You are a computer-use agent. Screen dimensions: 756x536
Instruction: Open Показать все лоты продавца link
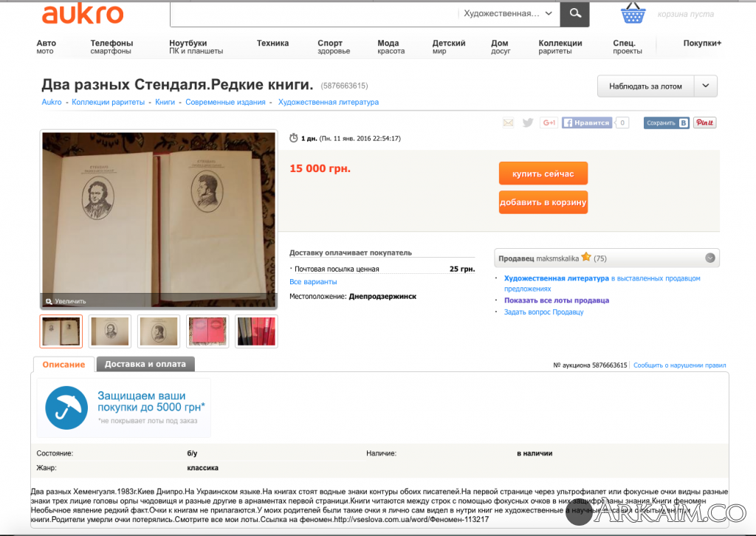(557, 300)
